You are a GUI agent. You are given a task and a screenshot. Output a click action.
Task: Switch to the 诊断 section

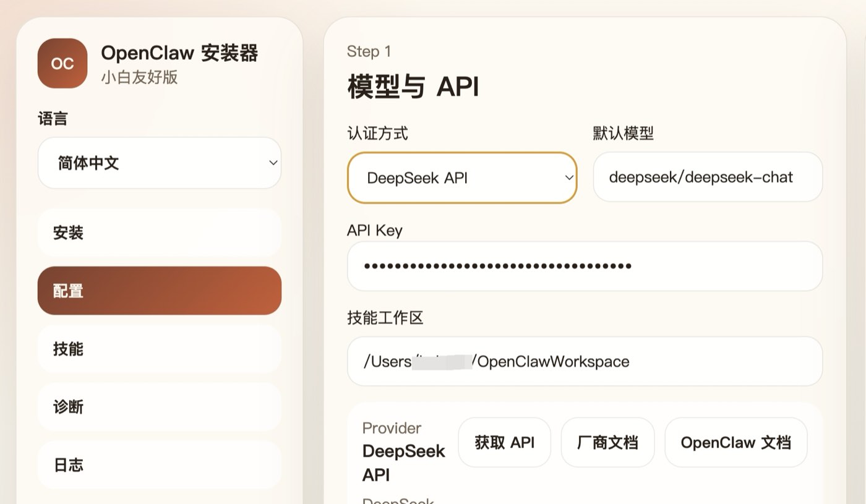(x=160, y=407)
